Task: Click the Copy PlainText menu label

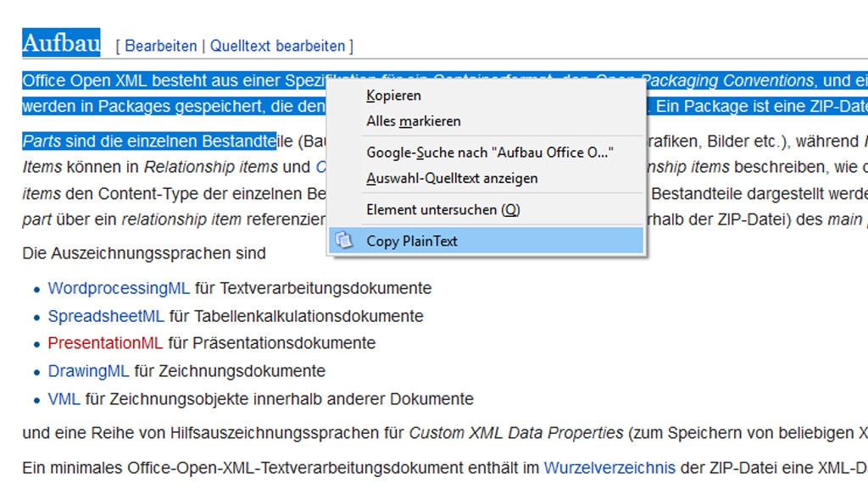Action: tap(411, 241)
